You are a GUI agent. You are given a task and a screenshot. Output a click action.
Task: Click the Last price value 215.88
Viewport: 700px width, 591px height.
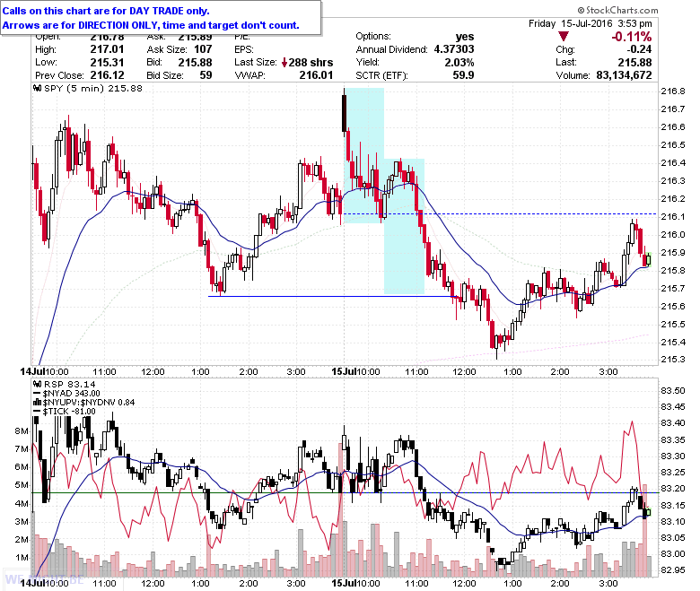point(634,63)
